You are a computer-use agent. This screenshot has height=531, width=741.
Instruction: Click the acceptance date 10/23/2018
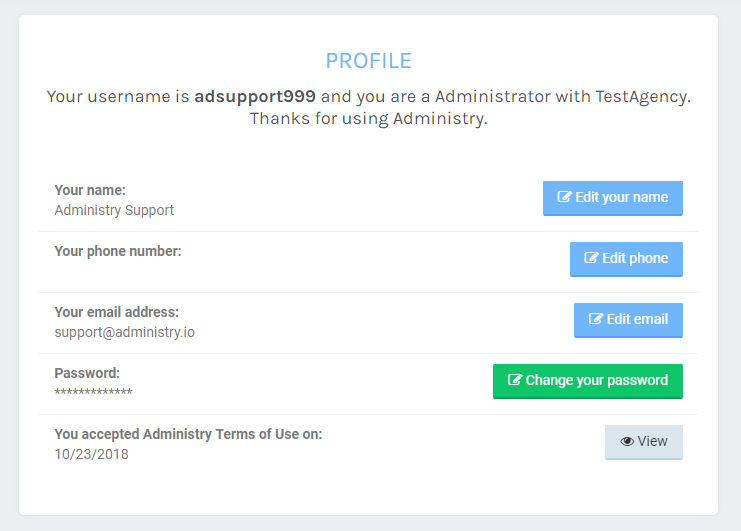pyautogui.click(x=91, y=454)
